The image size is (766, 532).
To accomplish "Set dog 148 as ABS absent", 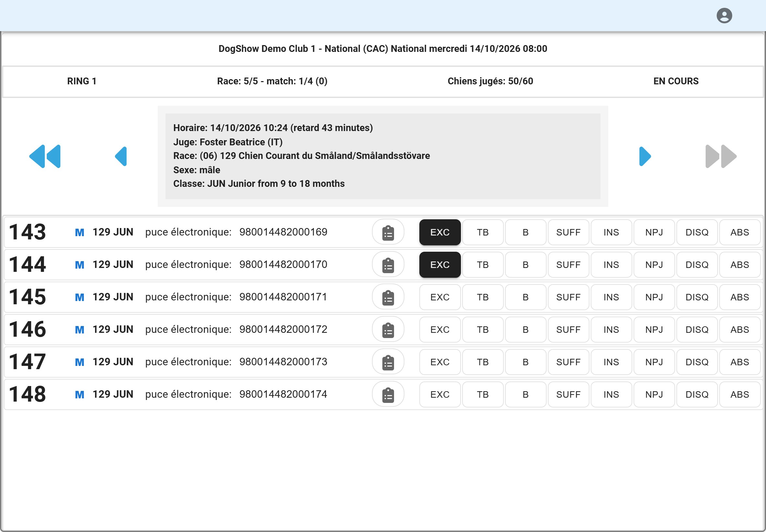I will [x=740, y=394].
